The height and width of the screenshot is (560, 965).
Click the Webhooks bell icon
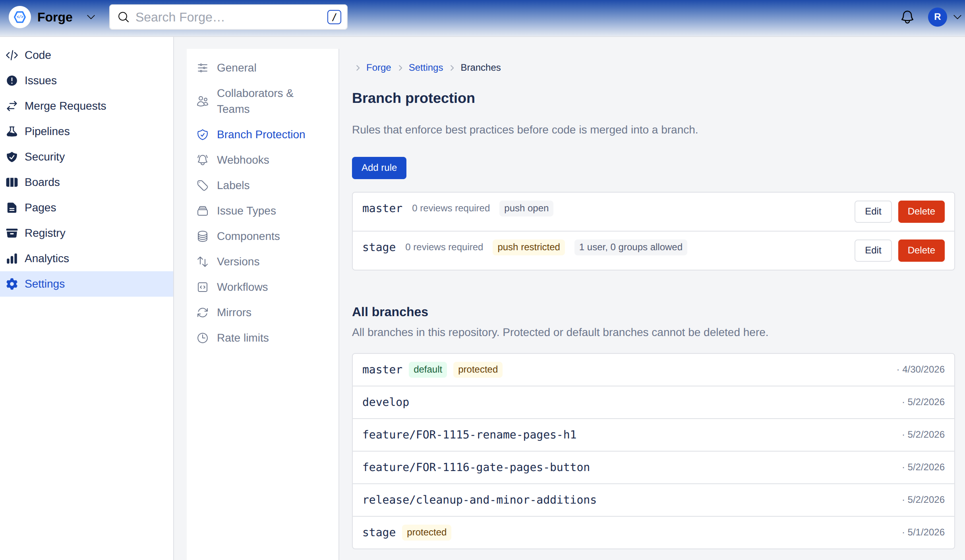[203, 160]
